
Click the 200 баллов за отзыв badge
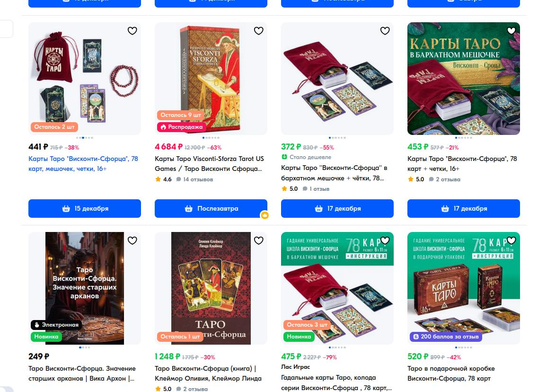click(446, 337)
